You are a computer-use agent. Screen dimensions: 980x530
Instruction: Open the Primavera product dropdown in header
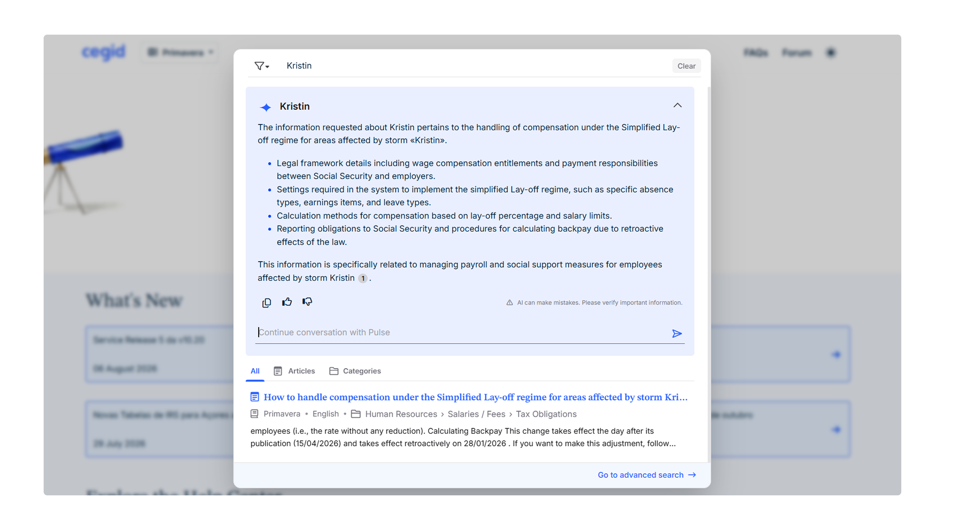pyautogui.click(x=181, y=53)
